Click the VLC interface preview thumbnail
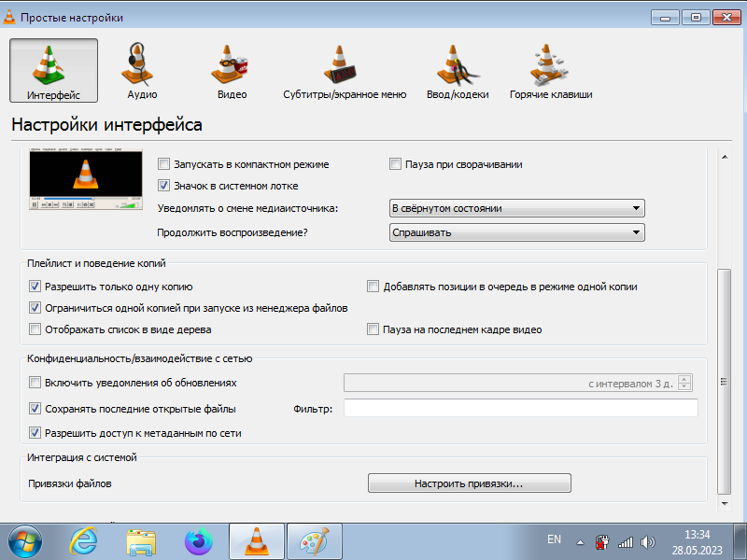Viewport: 747px width, 560px height. coord(86,179)
